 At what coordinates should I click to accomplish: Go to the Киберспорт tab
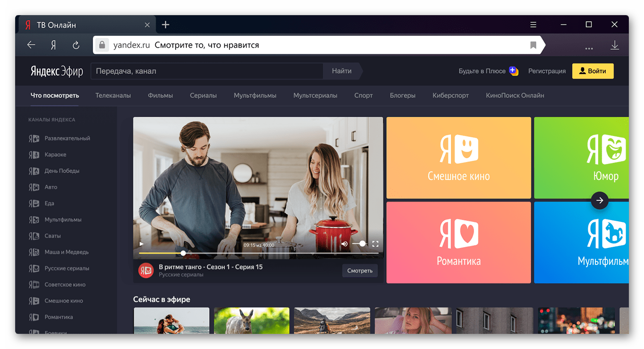point(450,95)
